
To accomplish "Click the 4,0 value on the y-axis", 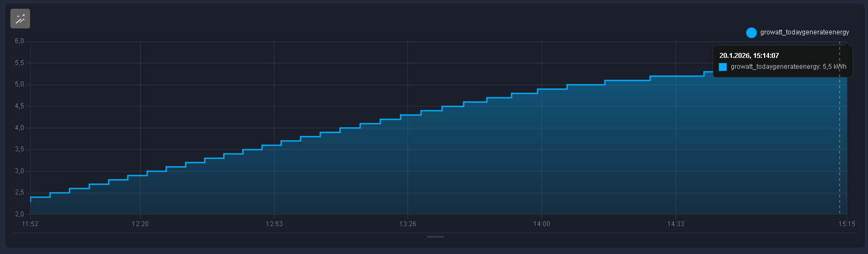I will click(x=19, y=128).
